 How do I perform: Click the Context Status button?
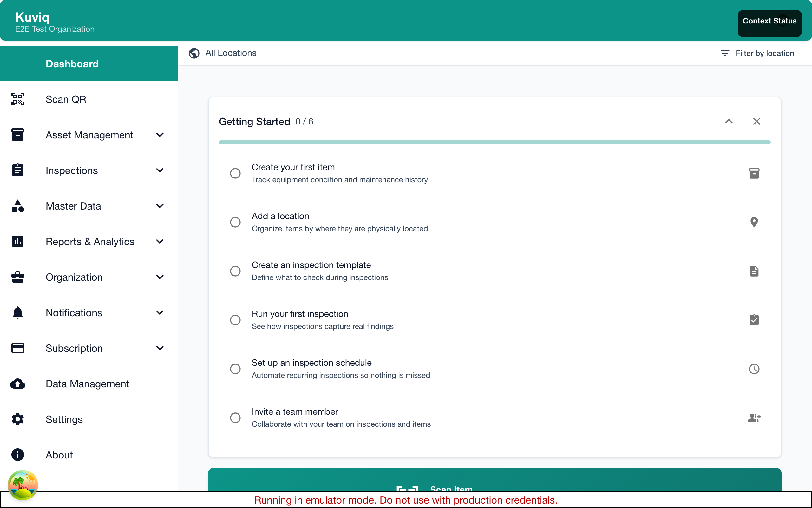[x=769, y=23]
